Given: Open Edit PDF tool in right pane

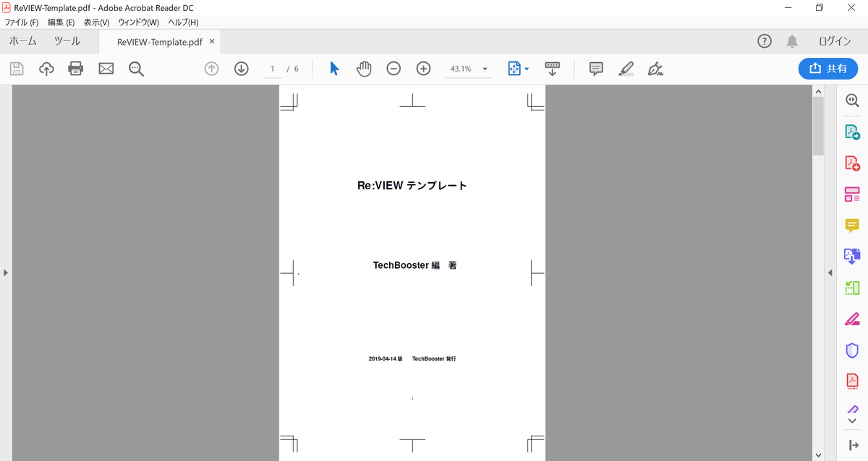Looking at the screenshot, I should click(852, 194).
